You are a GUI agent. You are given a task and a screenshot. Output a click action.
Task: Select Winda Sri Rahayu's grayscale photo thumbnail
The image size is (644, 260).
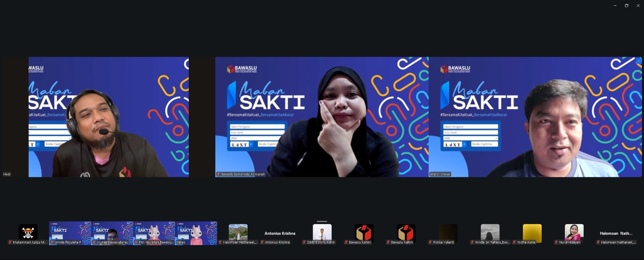[490, 233]
